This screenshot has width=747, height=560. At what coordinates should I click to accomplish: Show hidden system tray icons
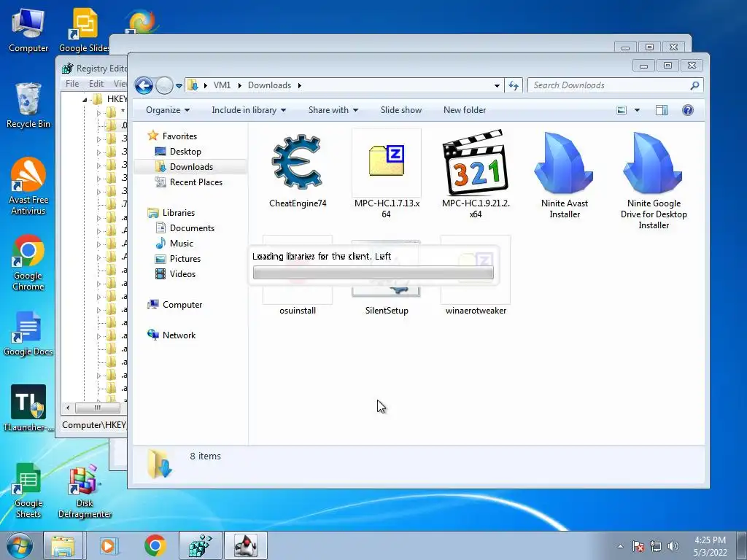pos(620,546)
